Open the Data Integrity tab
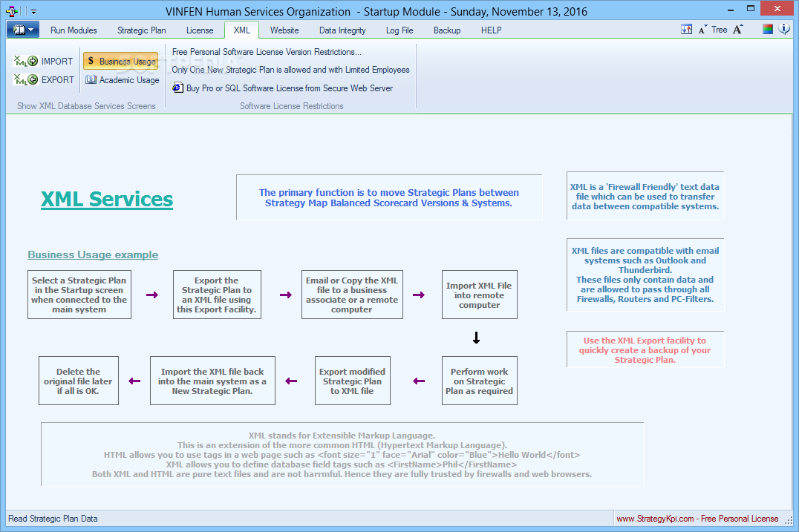 (342, 30)
